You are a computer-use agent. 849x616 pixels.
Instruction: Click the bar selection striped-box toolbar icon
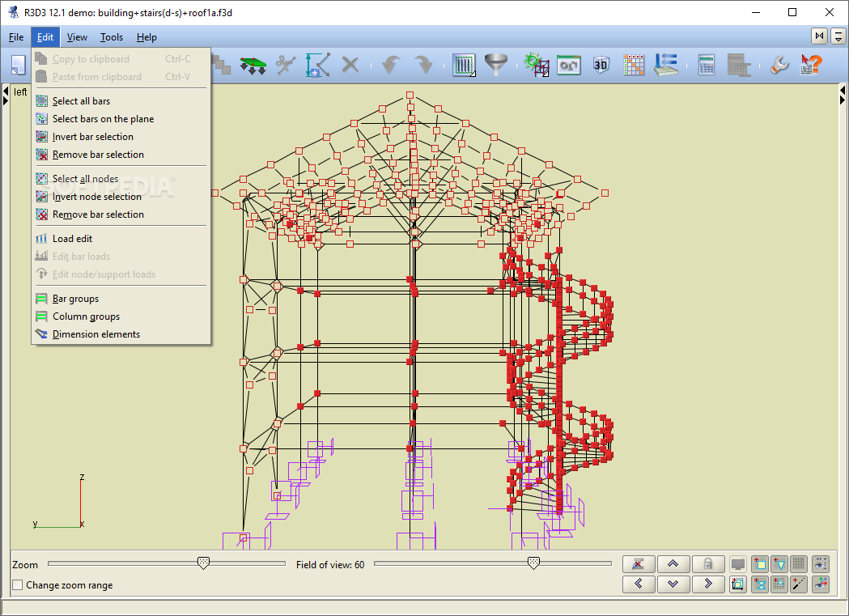(464, 65)
